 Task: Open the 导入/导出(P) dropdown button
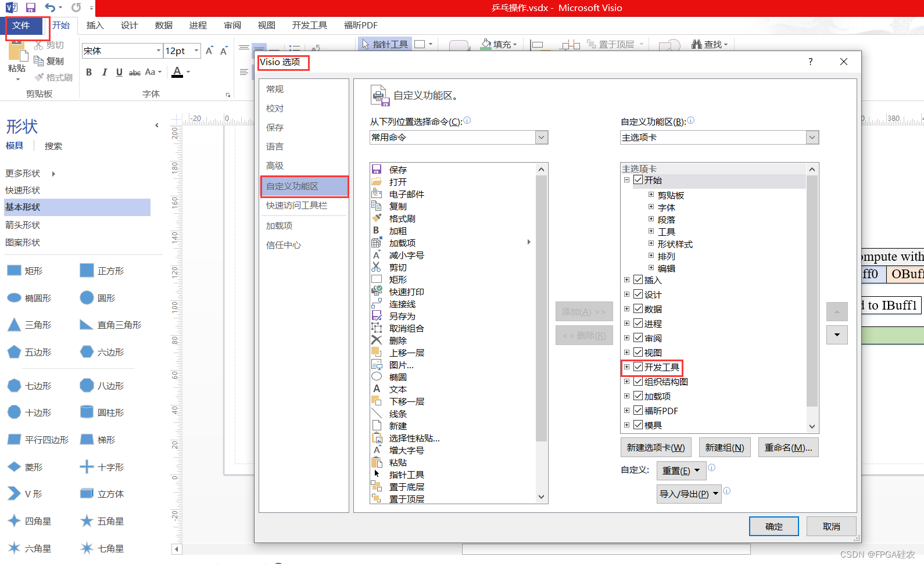(x=689, y=494)
